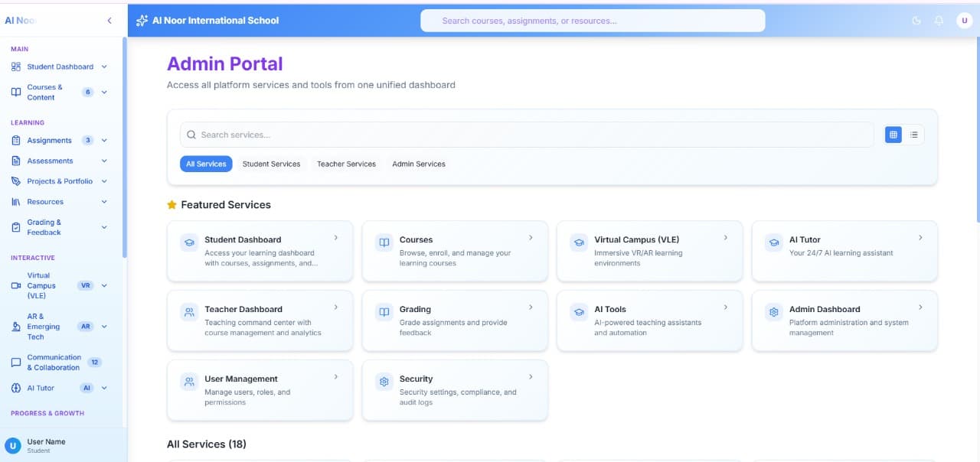Image resolution: width=980 pixels, height=462 pixels.
Task: Expand the AI Tutor sidebar section
Action: point(104,388)
